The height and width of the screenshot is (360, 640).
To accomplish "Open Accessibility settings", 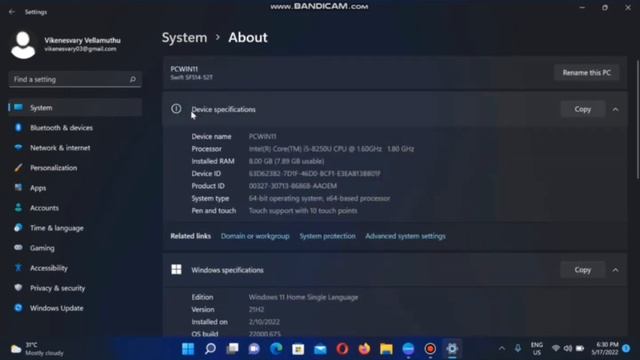I will pyautogui.click(x=75, y=268).
